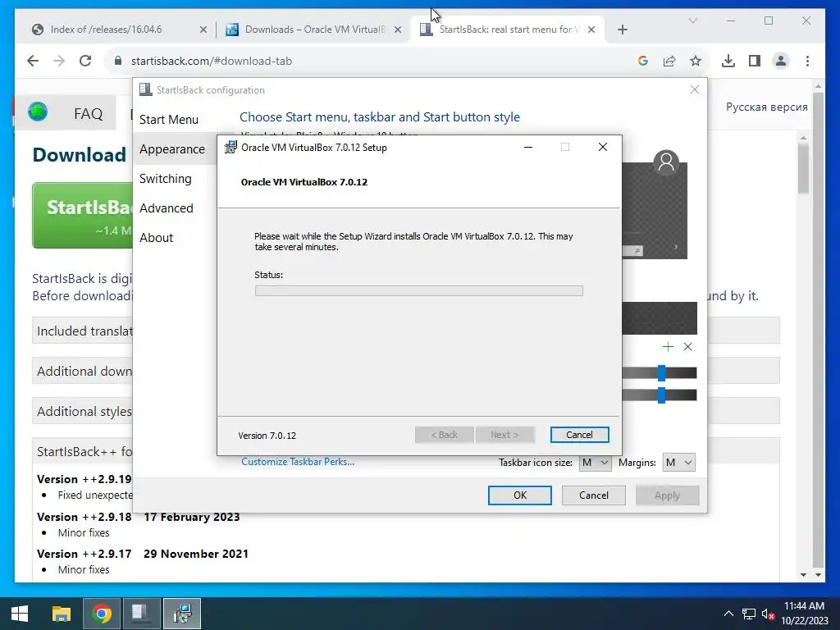The width and height of the screenshot is (840, 630).
Task: Expand the Additional downloads section
Action: [83, 371]
